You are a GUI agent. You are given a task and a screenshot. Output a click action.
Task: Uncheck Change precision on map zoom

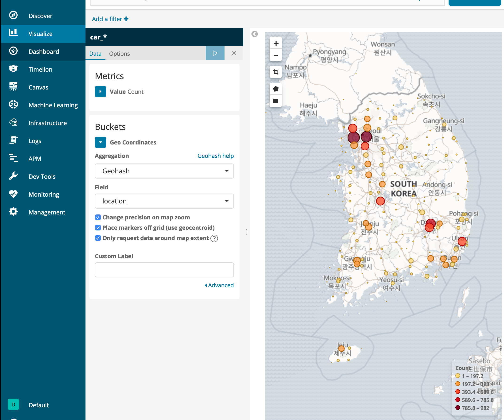pos(98,217)
